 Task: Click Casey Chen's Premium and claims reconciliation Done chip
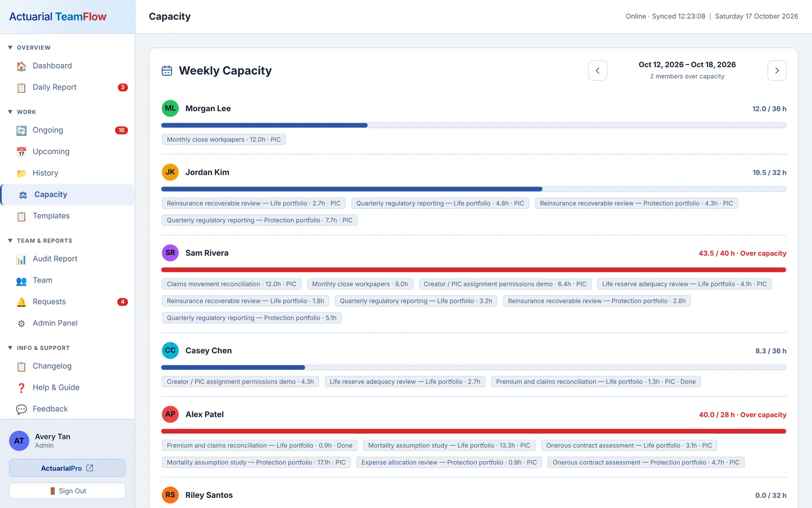click(596, 382)
